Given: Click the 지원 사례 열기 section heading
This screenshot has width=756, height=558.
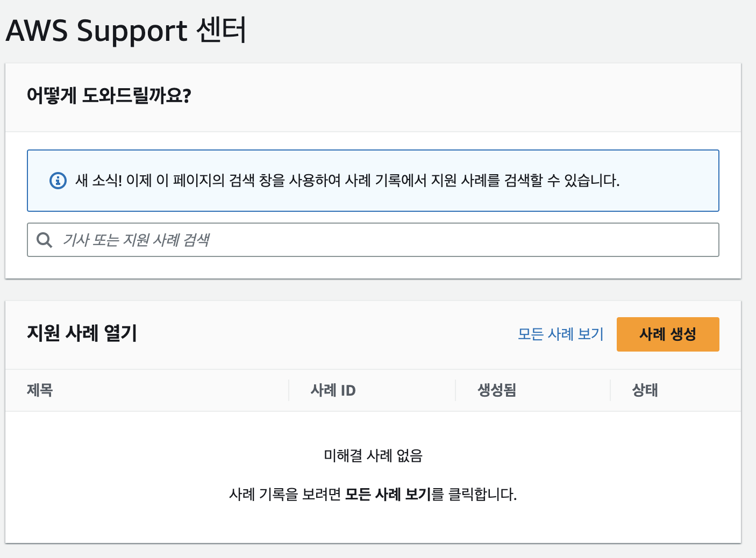Looking at the screenshot, I should coord(82,333).
